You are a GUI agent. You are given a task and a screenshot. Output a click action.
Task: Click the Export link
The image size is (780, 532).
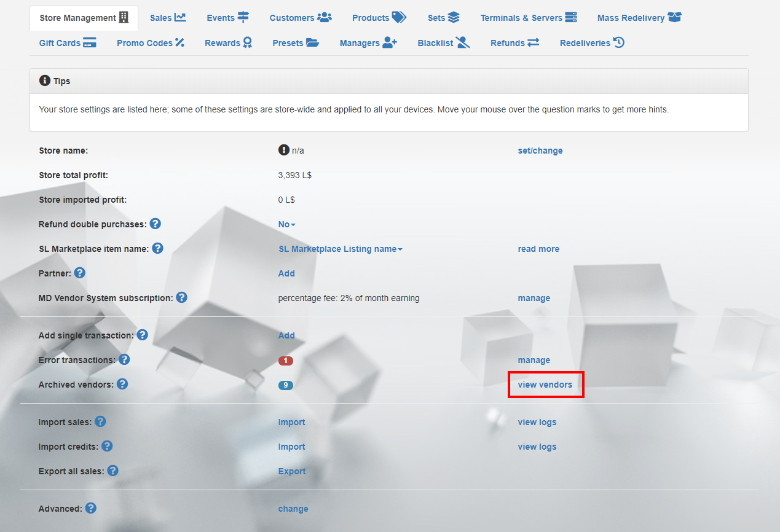pos(292,471)
